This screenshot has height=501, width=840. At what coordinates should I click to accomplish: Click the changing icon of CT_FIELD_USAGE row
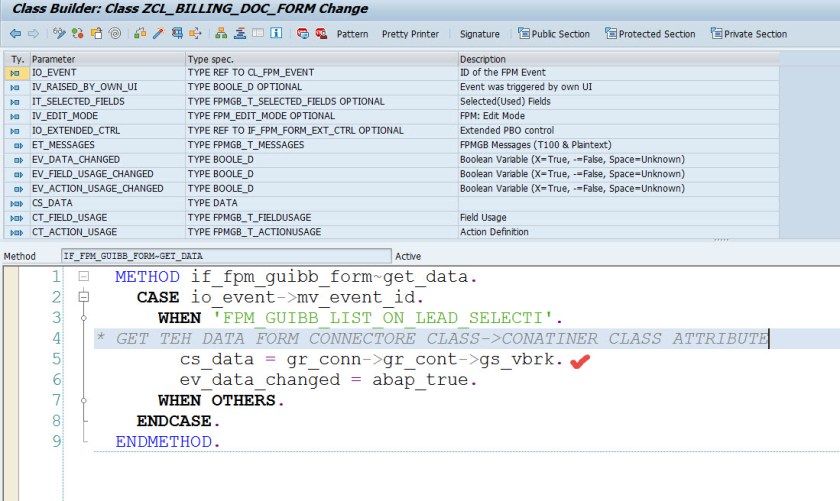click(16, 218)
